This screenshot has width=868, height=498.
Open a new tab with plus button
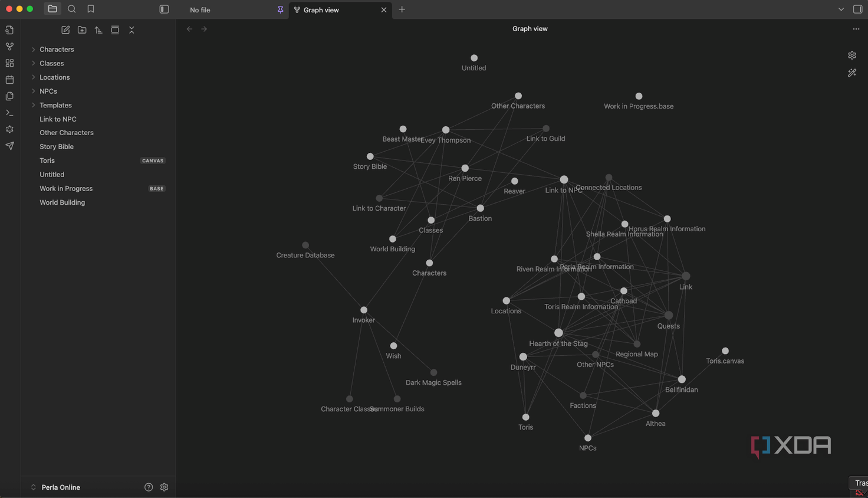pos(402,9)
